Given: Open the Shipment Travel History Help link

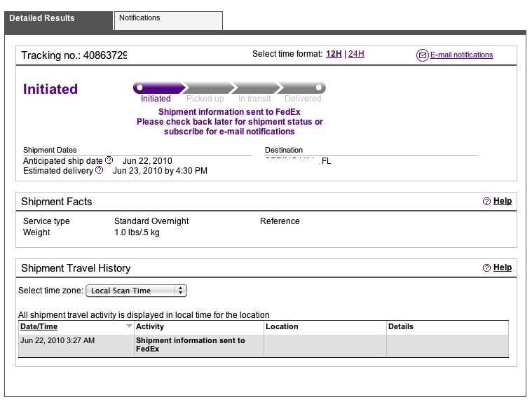Looking at the screenshot, I should tap(503, 267).
